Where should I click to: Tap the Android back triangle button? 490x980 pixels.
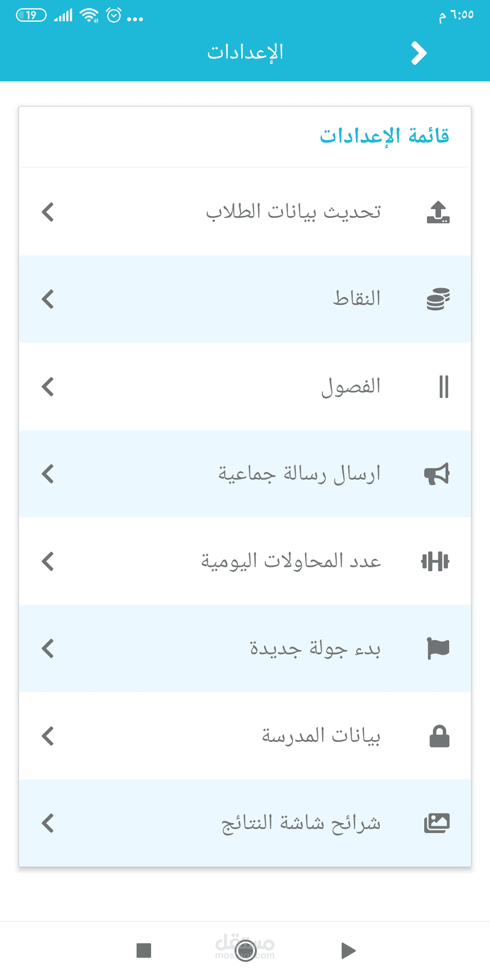tap(348, 950)
